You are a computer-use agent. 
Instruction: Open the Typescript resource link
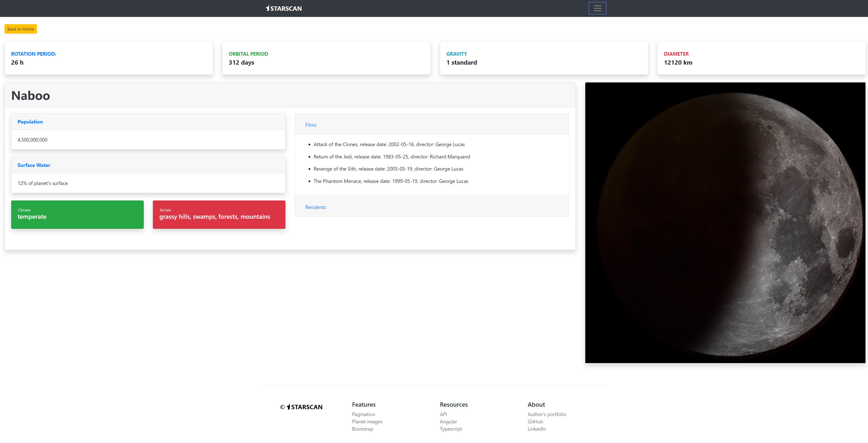450,429
